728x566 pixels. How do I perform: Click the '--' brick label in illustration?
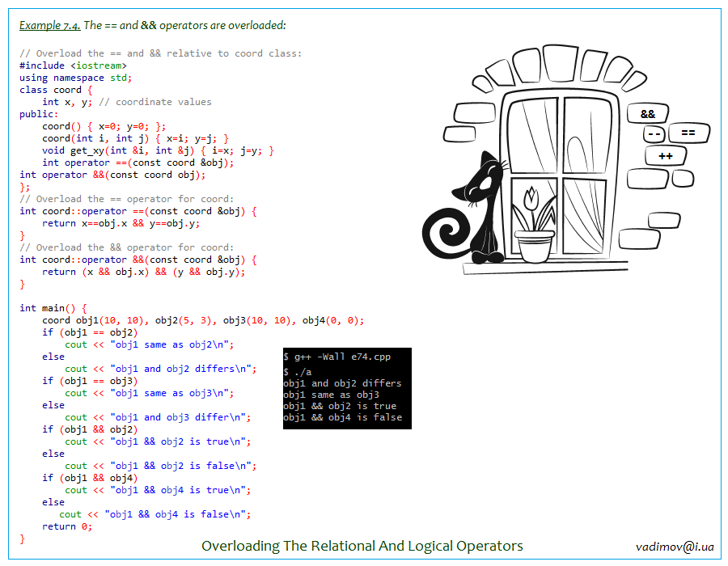(654, 134)
